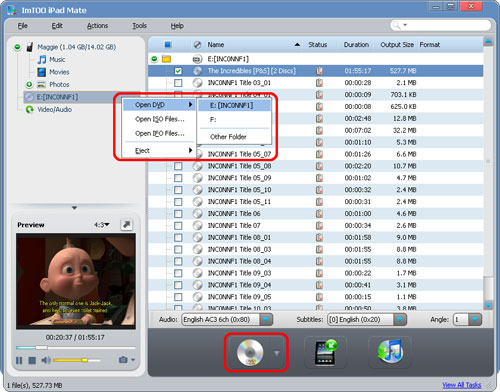Stop the preview playback

click(32, 360)
